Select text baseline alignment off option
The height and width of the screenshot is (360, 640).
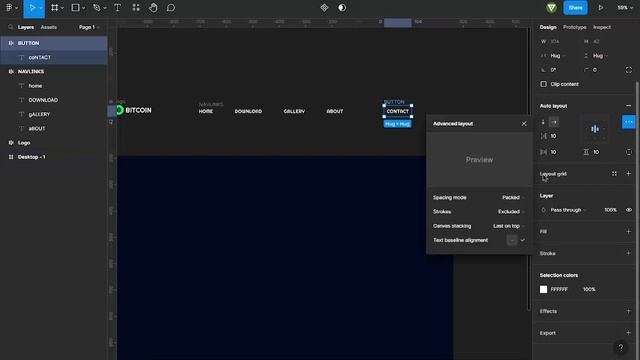(512, 240)
